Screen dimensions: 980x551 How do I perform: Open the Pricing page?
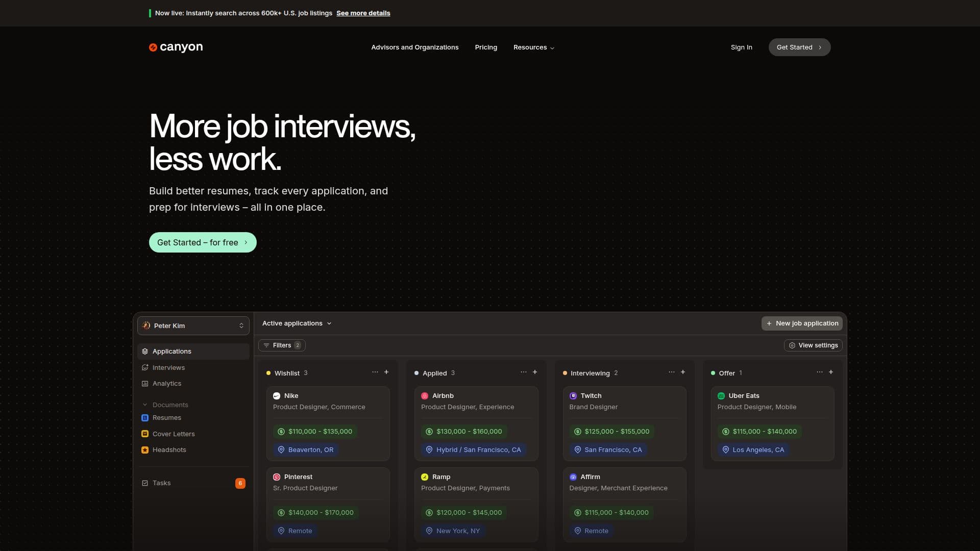coord(486,47)
